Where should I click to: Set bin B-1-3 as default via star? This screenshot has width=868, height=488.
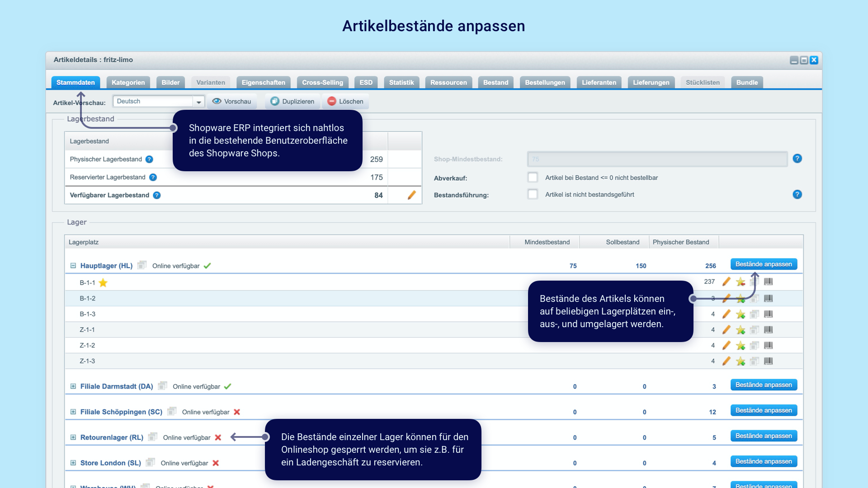point(741,314)
